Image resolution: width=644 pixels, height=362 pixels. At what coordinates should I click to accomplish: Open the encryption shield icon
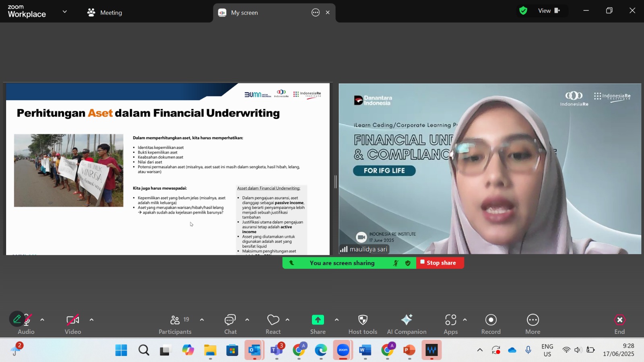(x=523, y=11)
